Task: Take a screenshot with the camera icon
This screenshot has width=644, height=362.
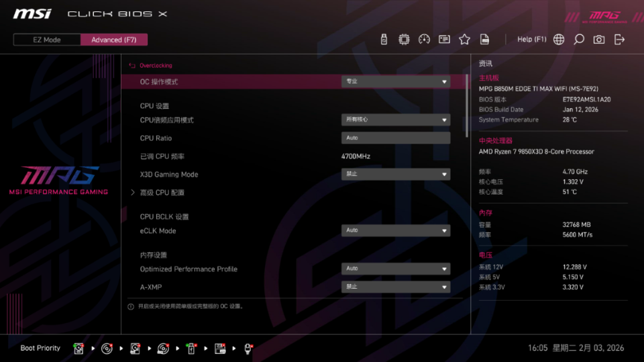Action: (x=599, y=40)
